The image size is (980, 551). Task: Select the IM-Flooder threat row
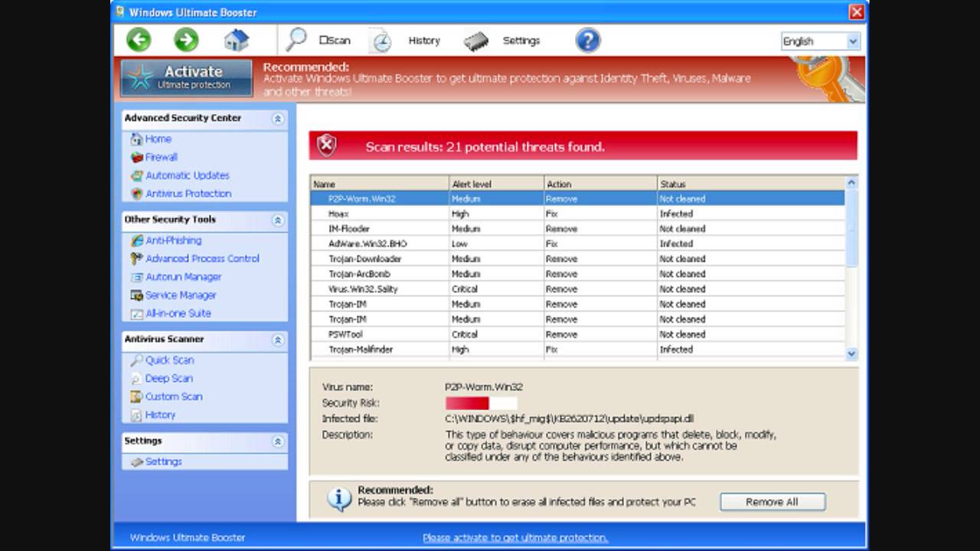[x=577, y=229]
